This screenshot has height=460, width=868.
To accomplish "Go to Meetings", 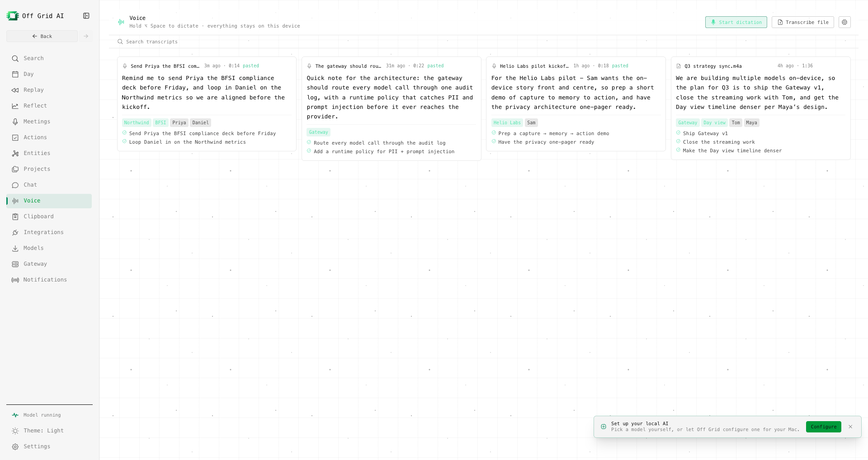I will pos(49,122).
